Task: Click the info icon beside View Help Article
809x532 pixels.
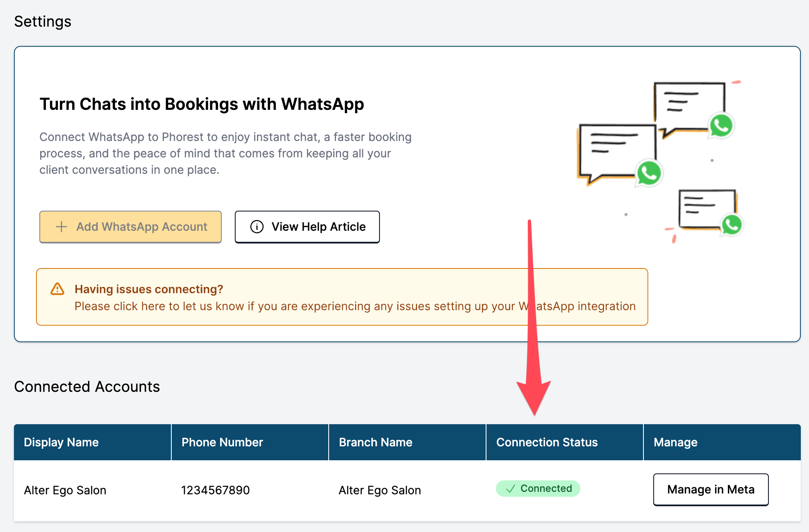Action: pyautogui.click(x=257, y=227)
